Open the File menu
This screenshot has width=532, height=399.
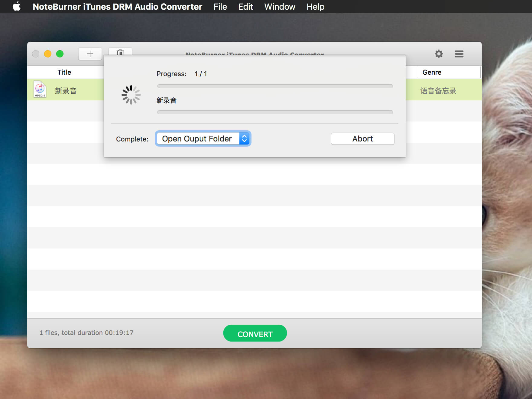pyautogui.click(x=220, y=7)
